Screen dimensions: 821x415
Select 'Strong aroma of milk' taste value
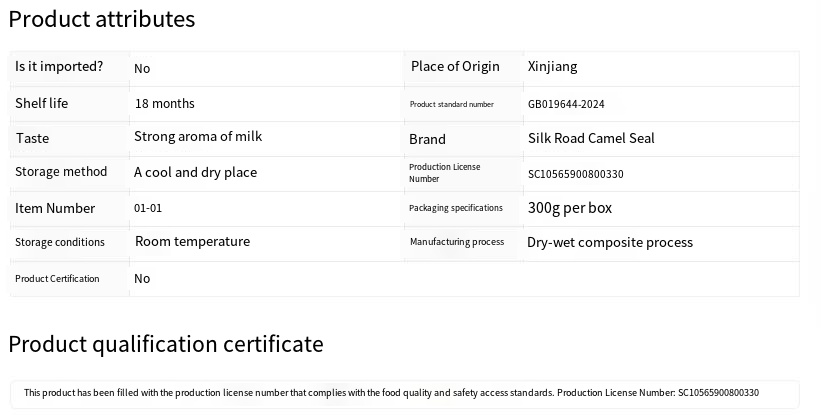coord(198,136)
